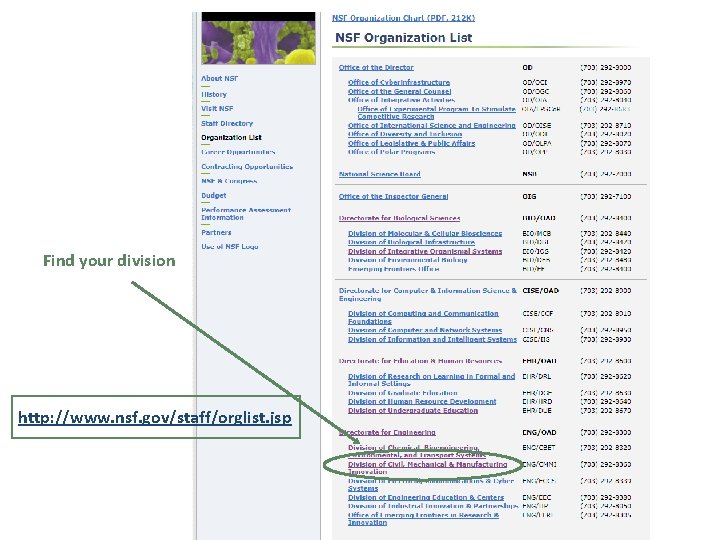720x540 pixels.
Task: Click phone number for Inspector General row
Action: [x=606, y=197]
